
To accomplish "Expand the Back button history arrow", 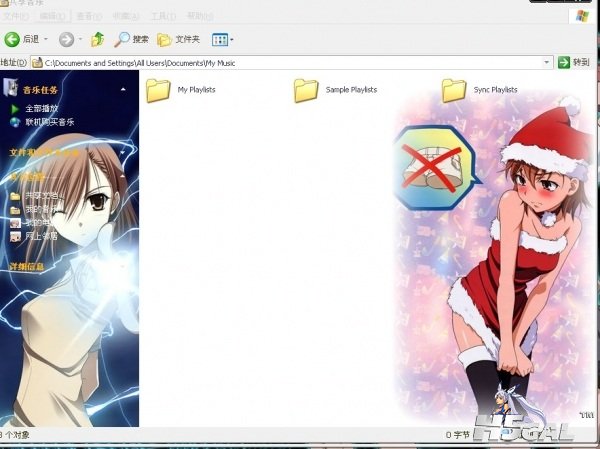I will (x=46, y=39).
